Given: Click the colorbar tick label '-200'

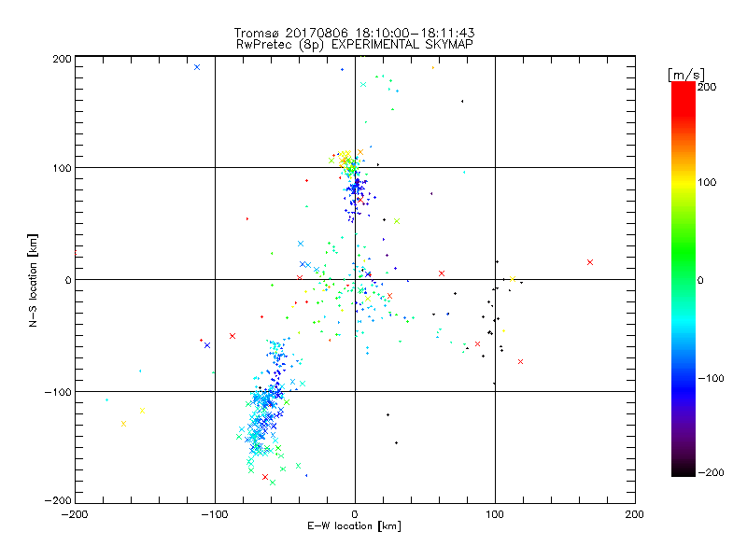Looking at the screenshot, I should (711, 472).
